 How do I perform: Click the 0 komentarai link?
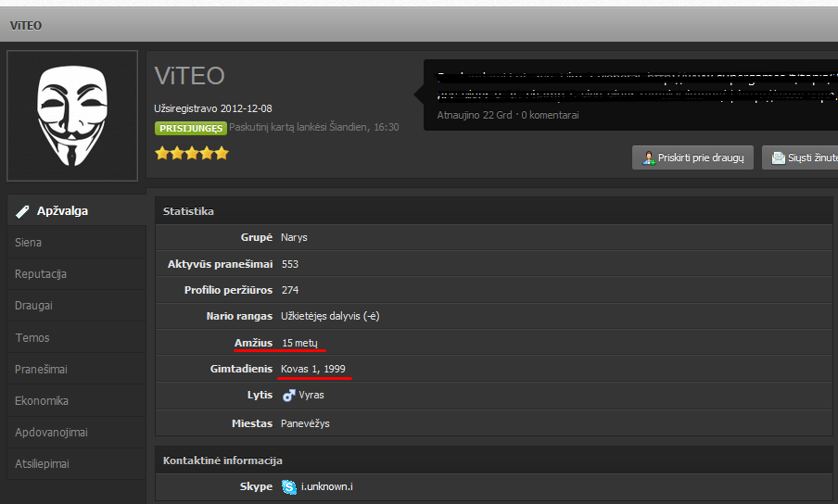click(550, 115)
